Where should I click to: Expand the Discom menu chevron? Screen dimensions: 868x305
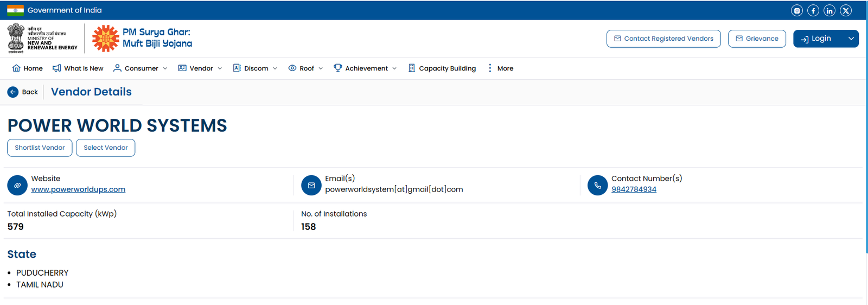275,68
